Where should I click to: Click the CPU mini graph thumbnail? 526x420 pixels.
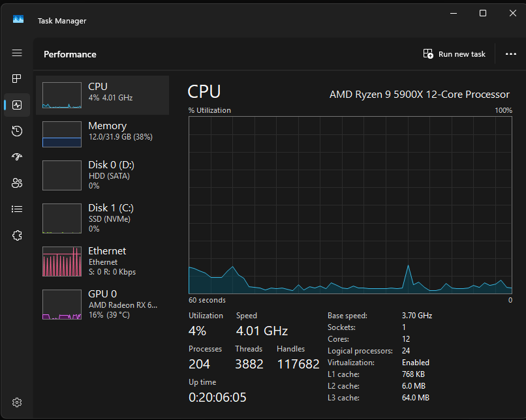point(62,95)
